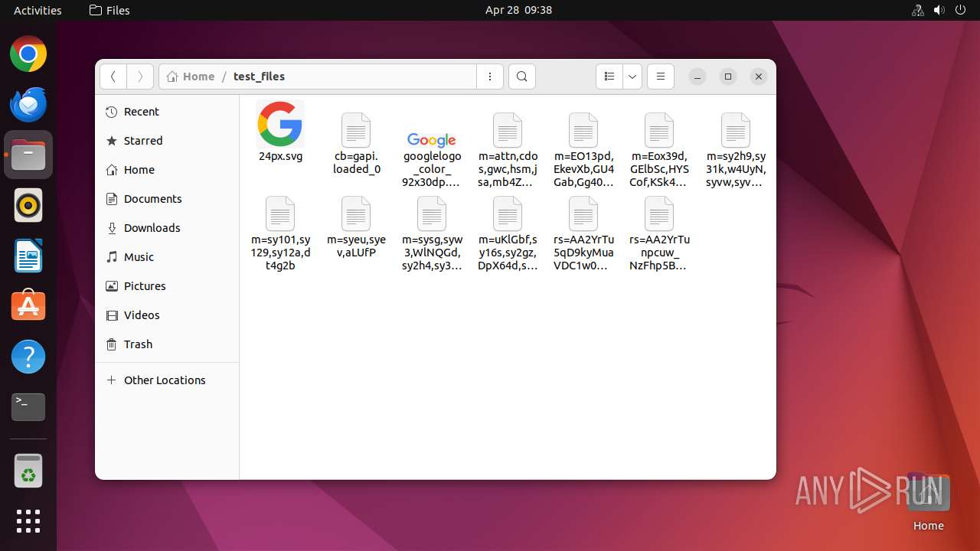Image resolution: width=980 pixels, height=551 pixels.
Task: Open the search files magnifier button
Action: (522, 77)
